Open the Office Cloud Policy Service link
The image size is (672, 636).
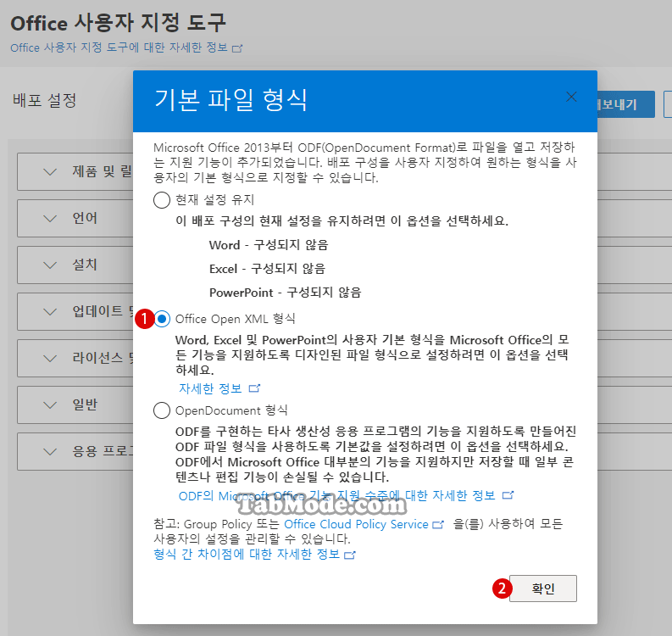(x=356, y=524)
